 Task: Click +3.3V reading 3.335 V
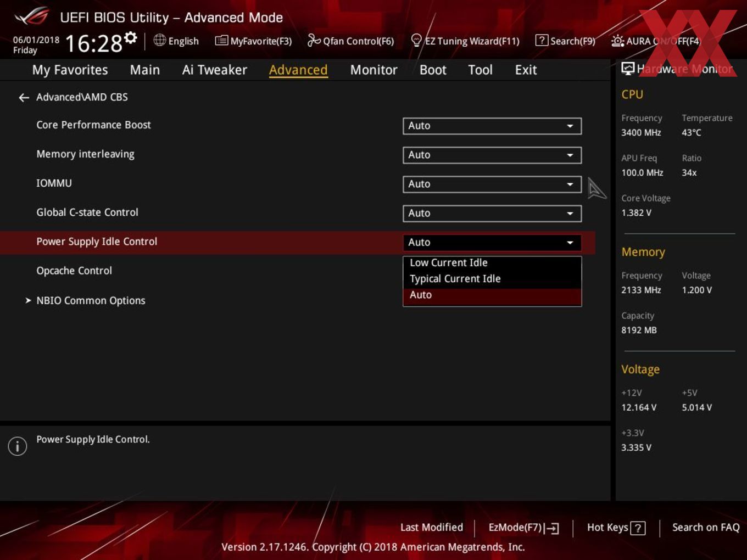point(636,448)
